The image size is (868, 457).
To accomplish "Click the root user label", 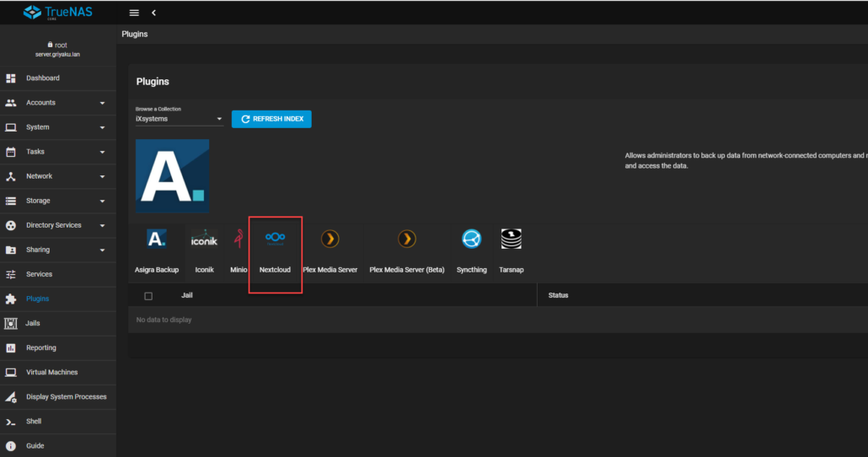I will point(57,45).
